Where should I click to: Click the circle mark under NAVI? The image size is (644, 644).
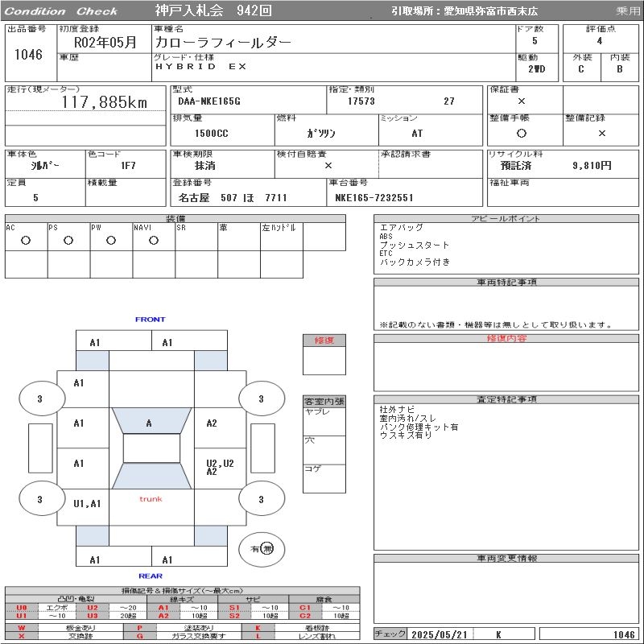[x=154, y=241]
